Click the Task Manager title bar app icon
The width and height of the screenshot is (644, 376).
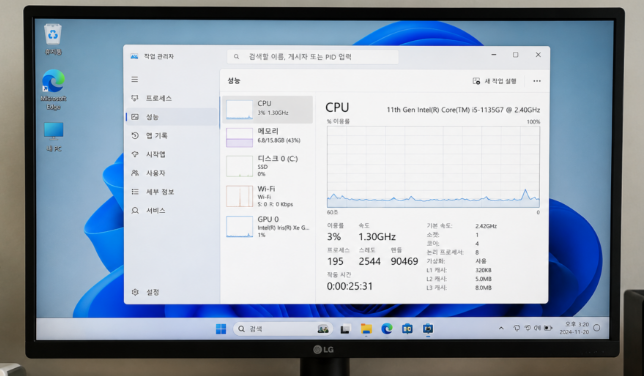[x=134, y=56]
